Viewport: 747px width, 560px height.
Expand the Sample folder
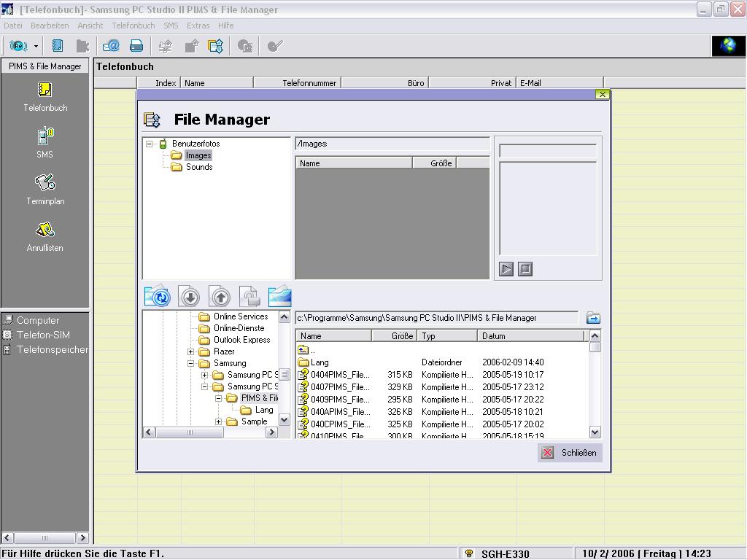click(x=218, y=422)
